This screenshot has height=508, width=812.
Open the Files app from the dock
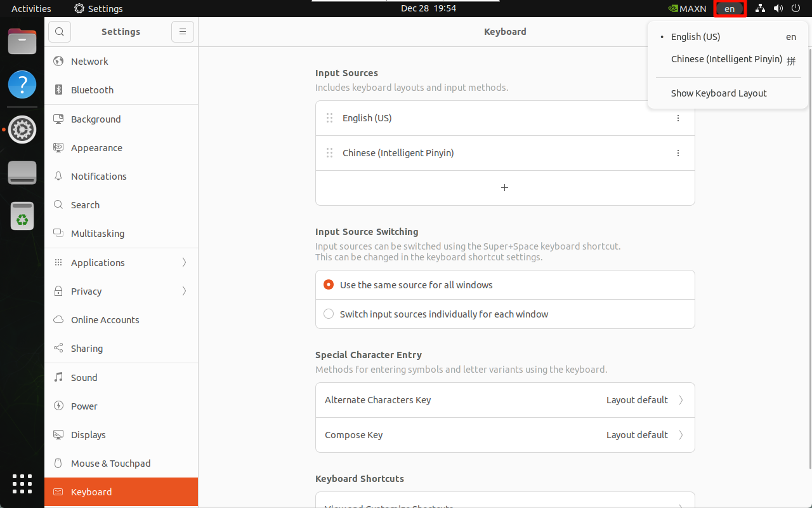pos(22,41)
